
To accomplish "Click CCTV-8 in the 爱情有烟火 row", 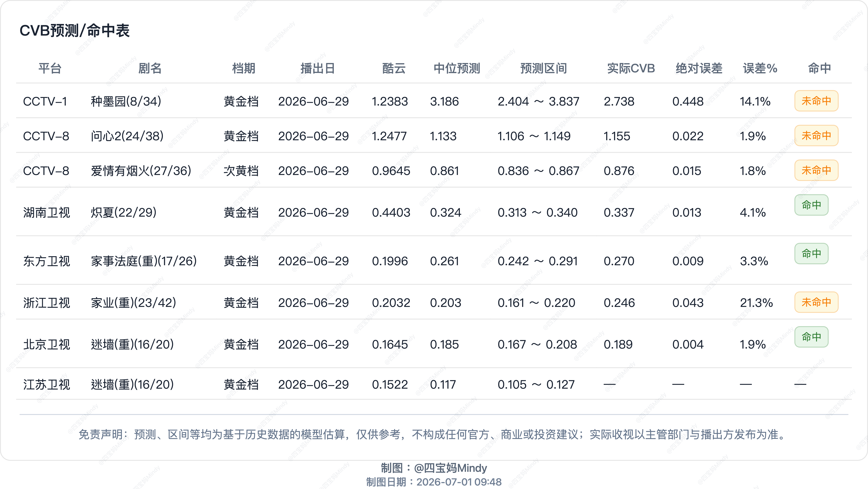I will pos(46,171).
